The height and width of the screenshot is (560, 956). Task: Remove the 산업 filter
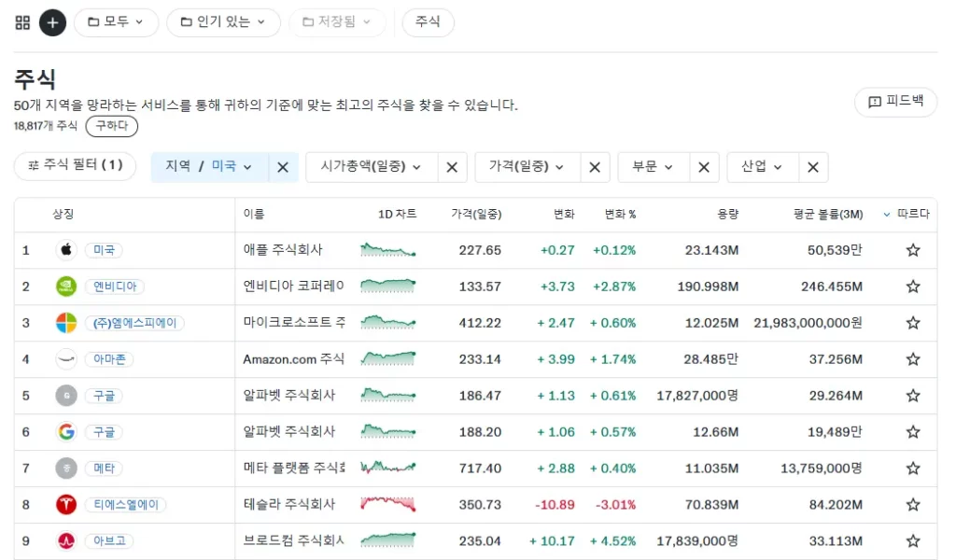click(x=813, y=167)
